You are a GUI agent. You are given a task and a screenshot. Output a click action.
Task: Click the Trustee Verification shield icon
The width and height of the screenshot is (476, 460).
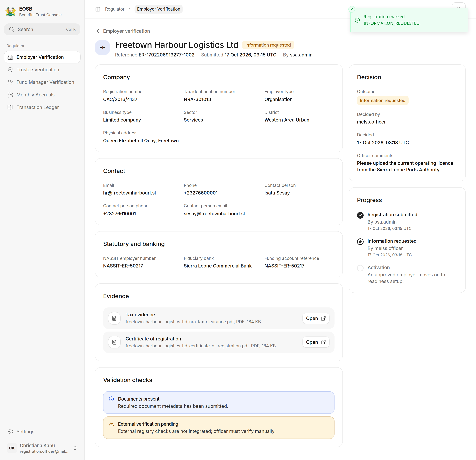[x=10, y=70]
